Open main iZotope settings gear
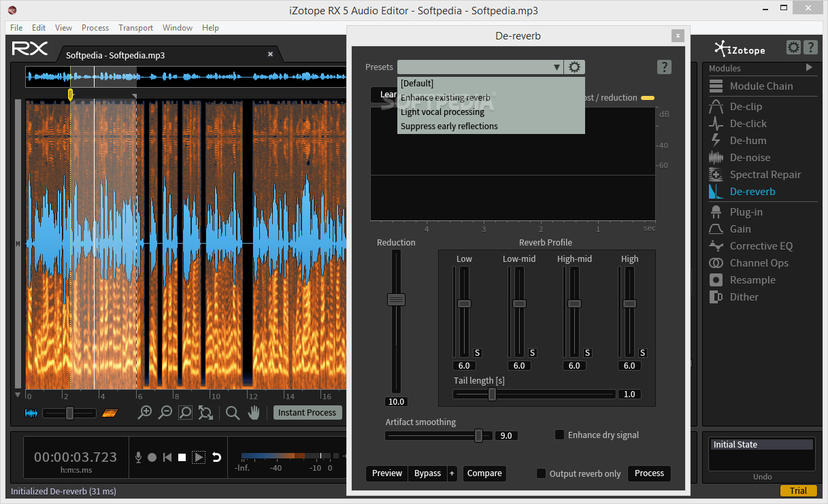Image resolution: width=828 pixels, height=504 pixels. click(793, 48)
